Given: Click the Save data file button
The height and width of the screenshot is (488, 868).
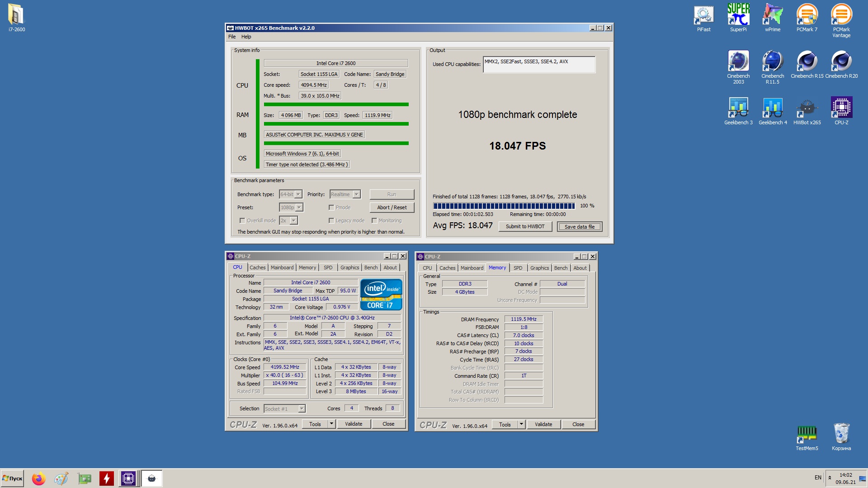Looking at the screenshot, I should tap(580, 227).
